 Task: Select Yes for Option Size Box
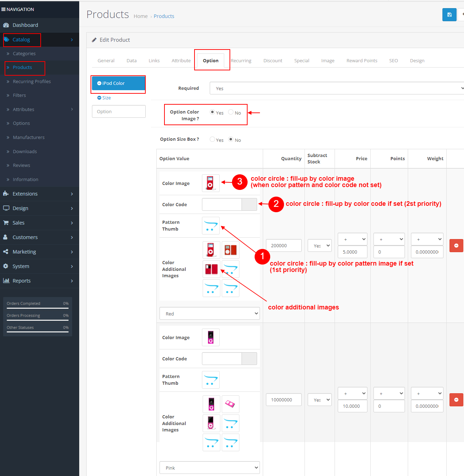(x=212, y=139)
